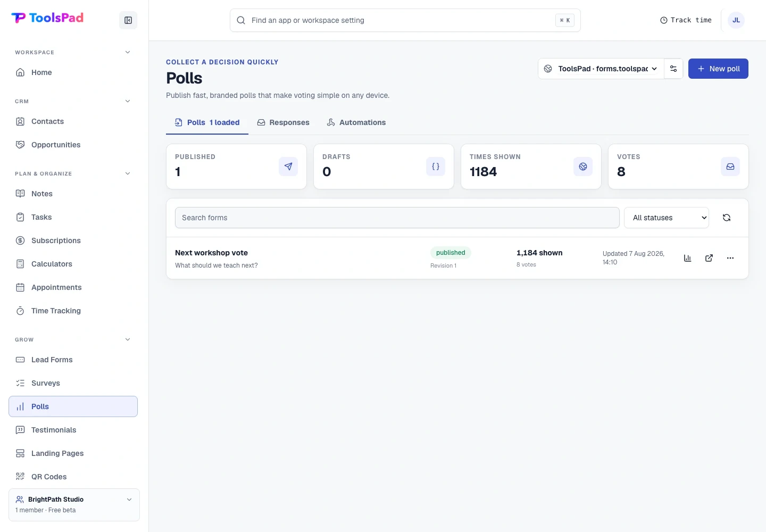Create a New poll
766x532 pixels.
(x=718, y=69)
